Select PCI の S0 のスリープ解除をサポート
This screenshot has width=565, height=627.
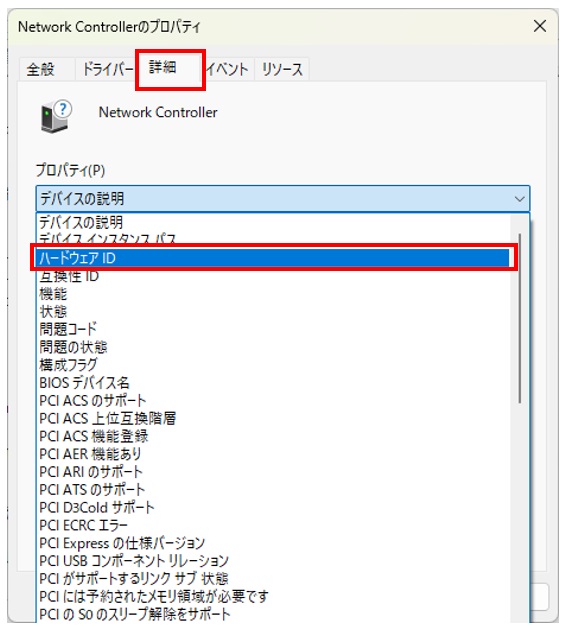273,614
